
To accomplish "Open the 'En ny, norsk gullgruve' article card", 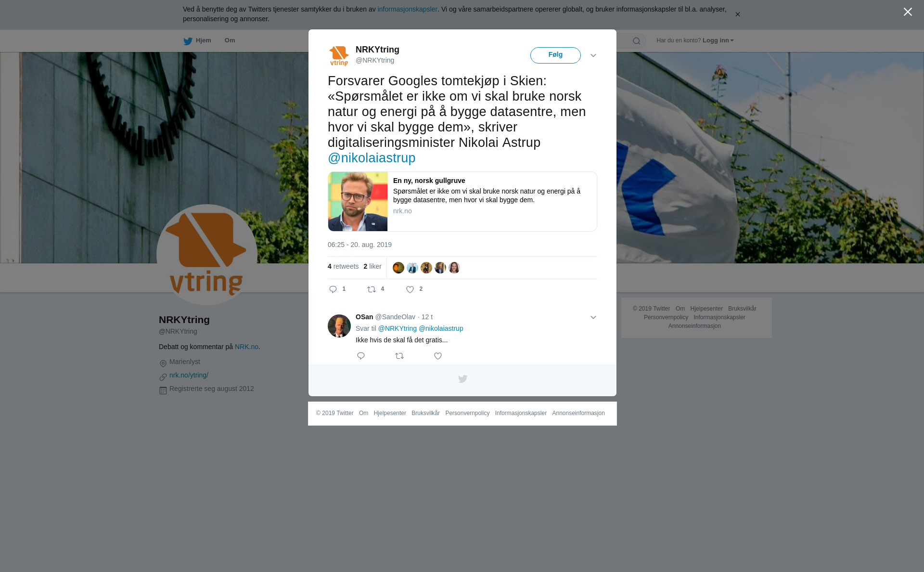I will (462, 202).
